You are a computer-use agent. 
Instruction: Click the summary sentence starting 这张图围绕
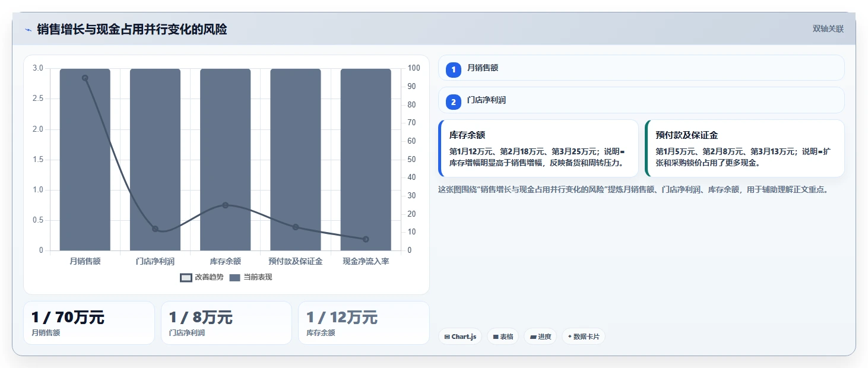tap(633, 190)
